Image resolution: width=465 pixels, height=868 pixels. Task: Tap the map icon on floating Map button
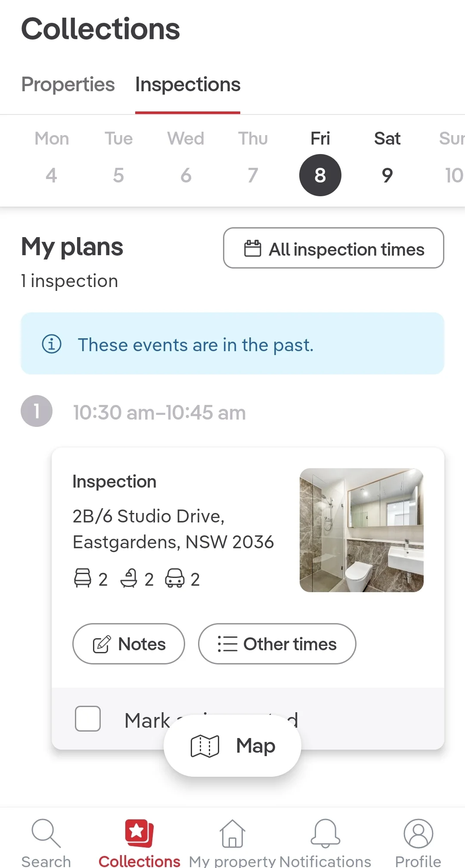click(205, 746)
